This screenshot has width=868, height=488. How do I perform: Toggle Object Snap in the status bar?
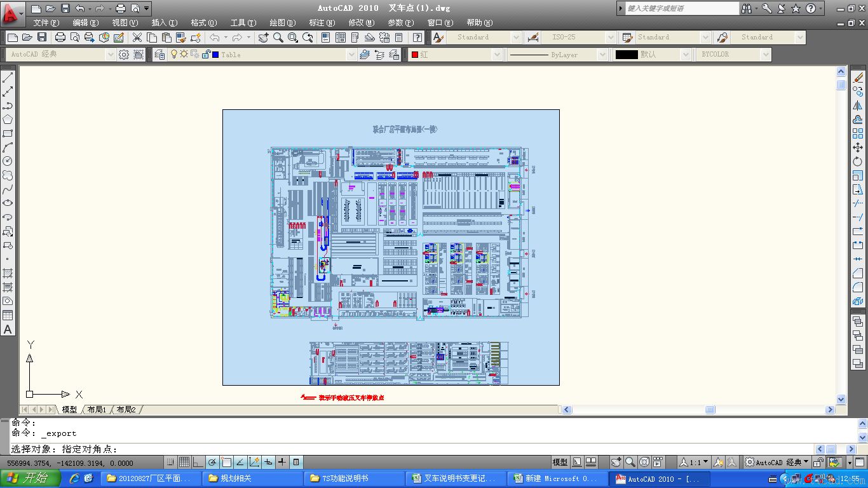226,463
